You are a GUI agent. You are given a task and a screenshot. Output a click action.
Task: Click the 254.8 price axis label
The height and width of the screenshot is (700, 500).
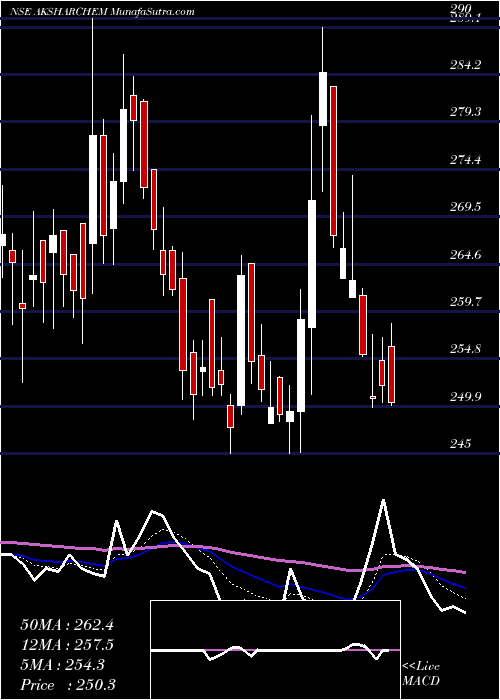466,349
